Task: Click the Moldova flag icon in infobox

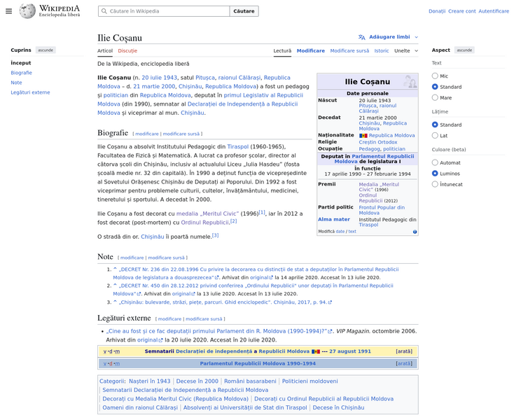Action: [363, 136]
